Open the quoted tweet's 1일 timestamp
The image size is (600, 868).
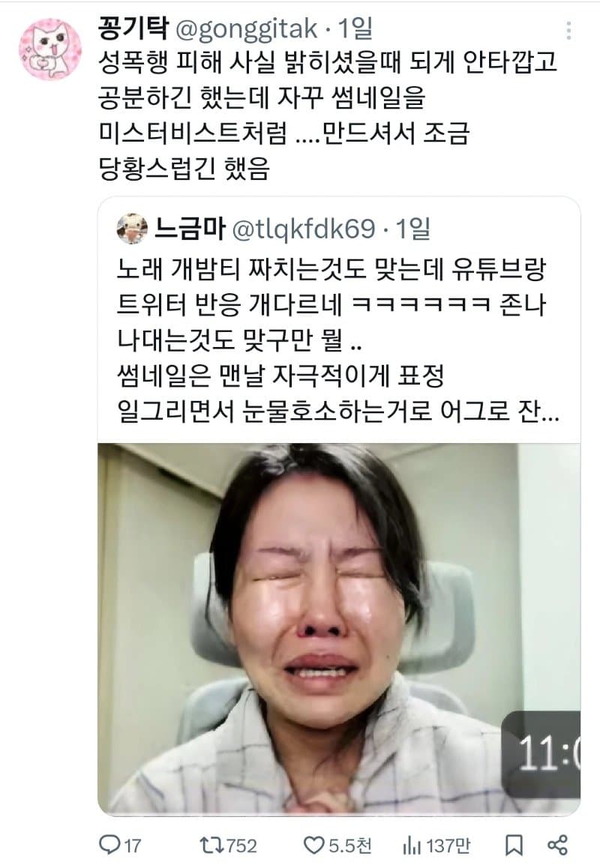(x=413, y=228)
